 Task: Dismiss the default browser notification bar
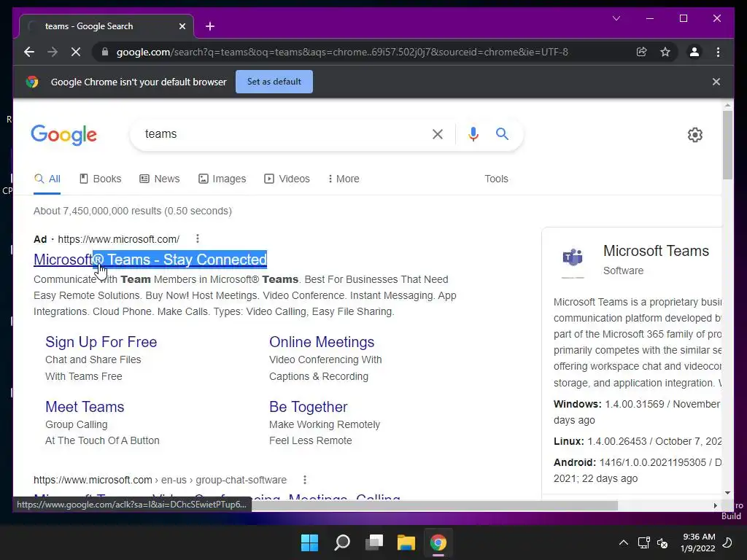click(x=716, y=82)
